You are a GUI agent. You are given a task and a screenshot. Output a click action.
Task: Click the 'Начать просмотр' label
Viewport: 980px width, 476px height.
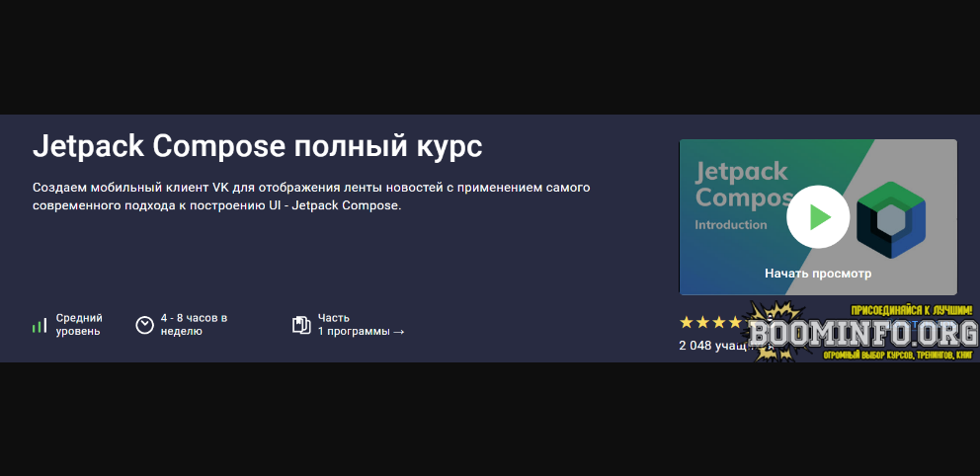point(818,274)
